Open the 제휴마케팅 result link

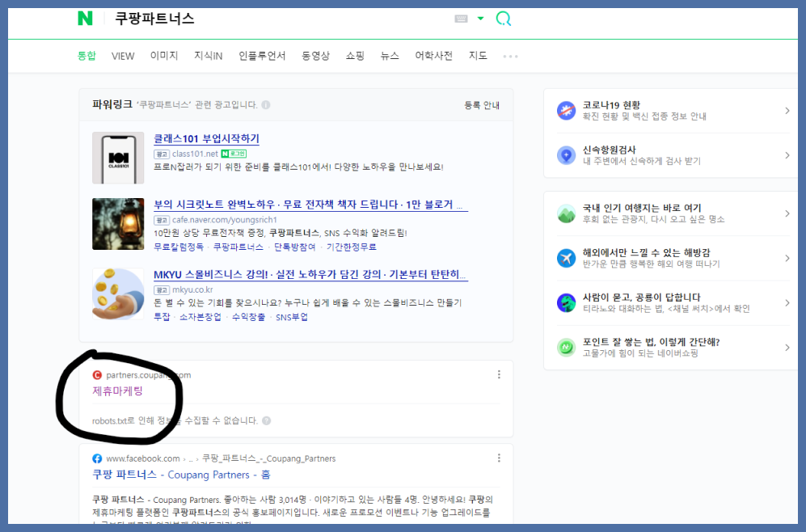coord(118,391)
